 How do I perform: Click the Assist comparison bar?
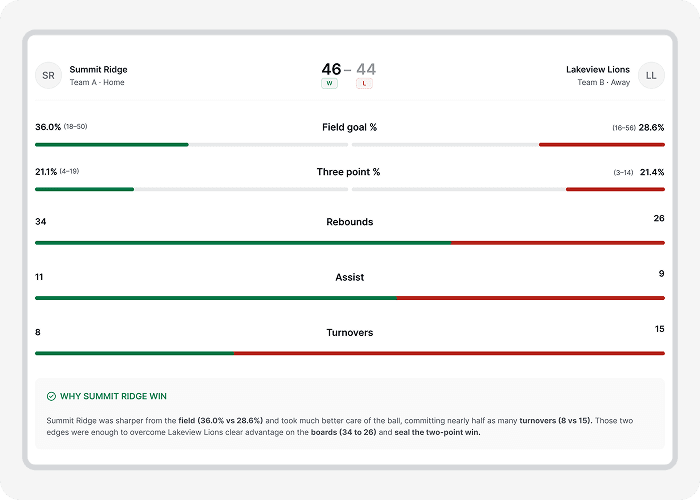[350, 297]
